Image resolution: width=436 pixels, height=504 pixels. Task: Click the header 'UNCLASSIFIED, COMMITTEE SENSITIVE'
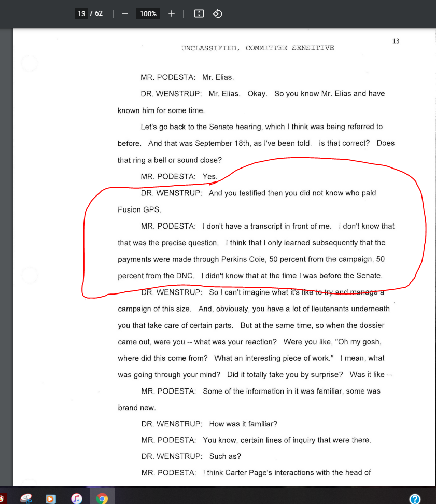[258, 48]
